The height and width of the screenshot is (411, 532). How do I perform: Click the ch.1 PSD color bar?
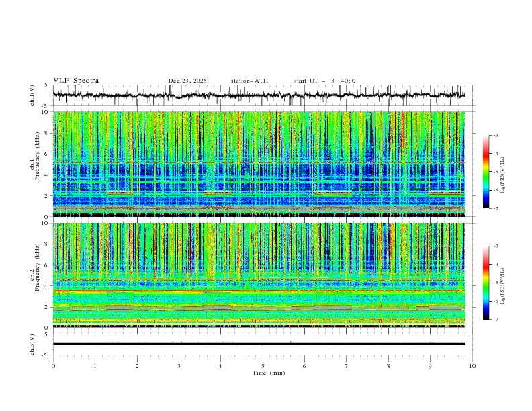(486, 172)
